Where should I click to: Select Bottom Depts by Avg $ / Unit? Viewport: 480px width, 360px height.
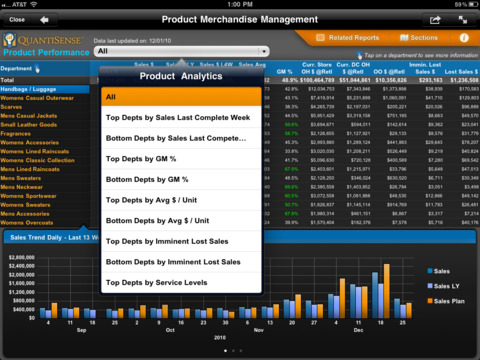click(x=181, y=221)
